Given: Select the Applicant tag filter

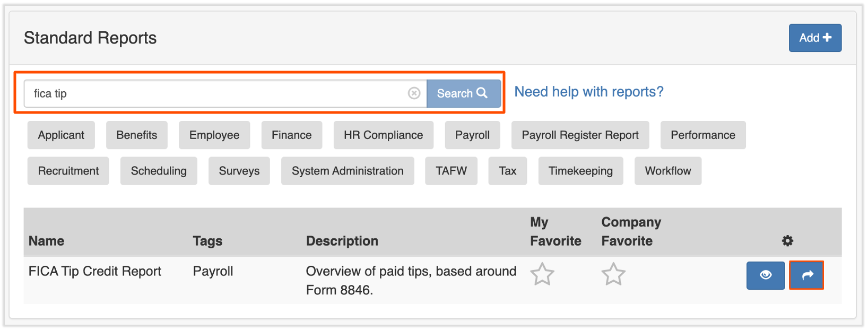Looking at the screenshot, I should 61,135.
